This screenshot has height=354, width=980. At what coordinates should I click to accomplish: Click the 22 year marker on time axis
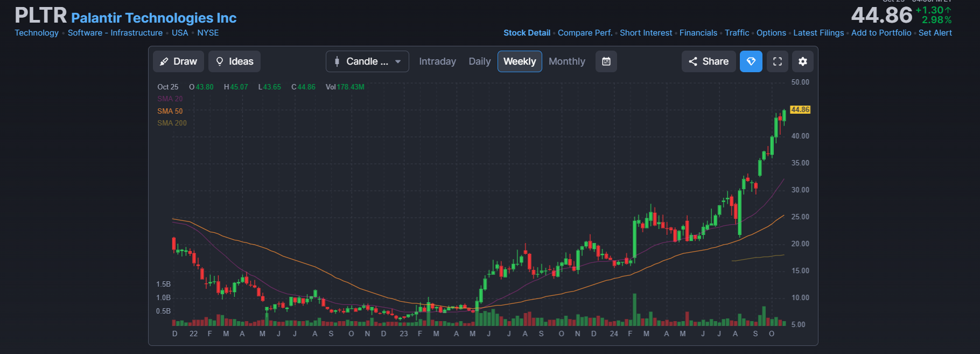point(194,334)
